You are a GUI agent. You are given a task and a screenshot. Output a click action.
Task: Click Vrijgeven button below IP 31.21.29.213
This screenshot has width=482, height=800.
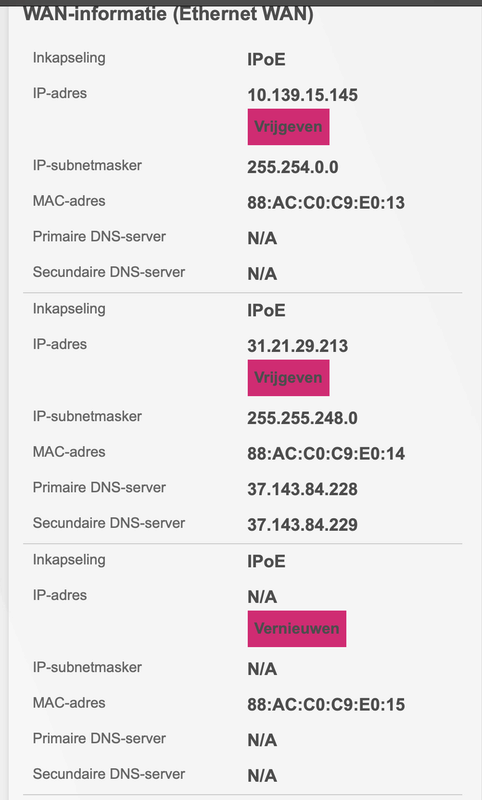coord(288,378)
